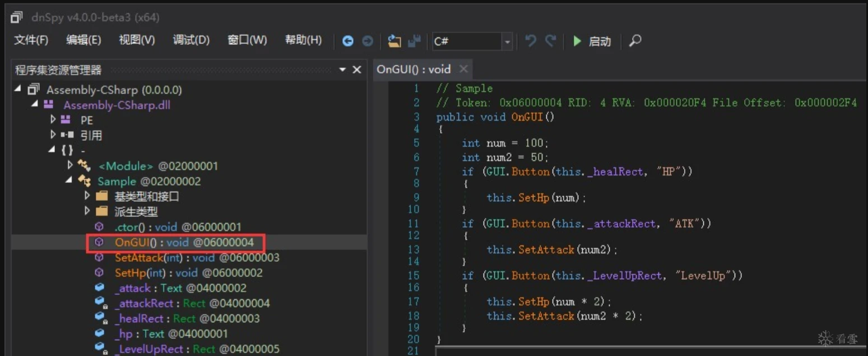This screenshot has height=356, width=868.
Task: Click the redo arrow icon
Action: (x=551, y=41)
